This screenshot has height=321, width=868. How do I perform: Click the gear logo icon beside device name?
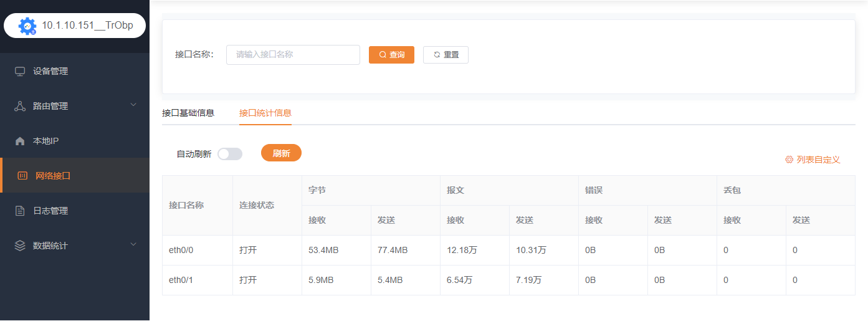pyautogui.click(x=27, y=26)
